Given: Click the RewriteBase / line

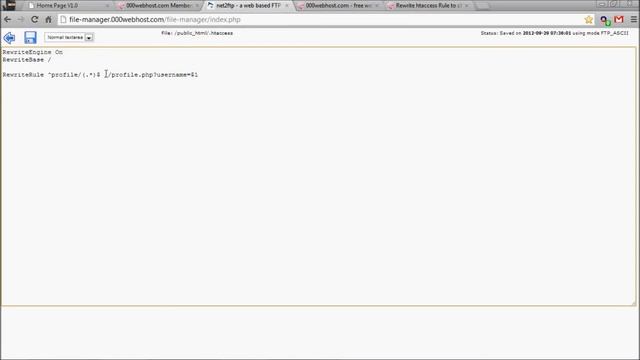Looking at the screenshot, I should [x=27, y=60].
